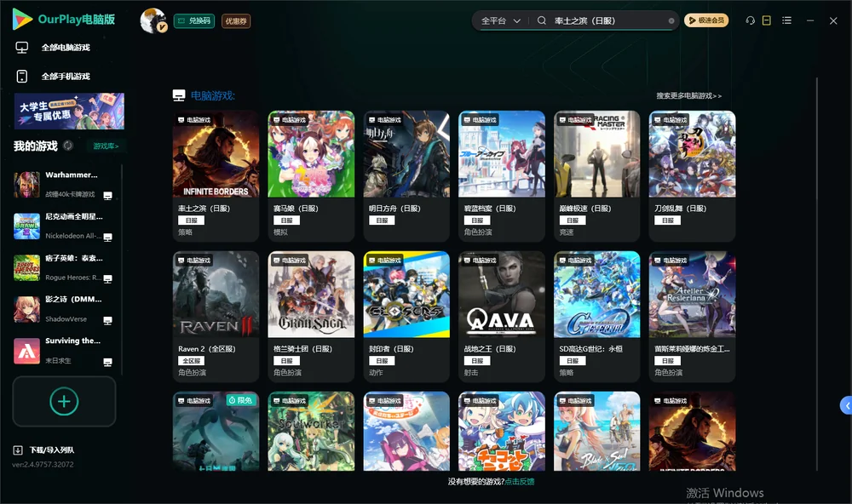Click the 射击 genre label under 战地之王
The width and height of the screenshot is (852, 504).
coord(471,373)
